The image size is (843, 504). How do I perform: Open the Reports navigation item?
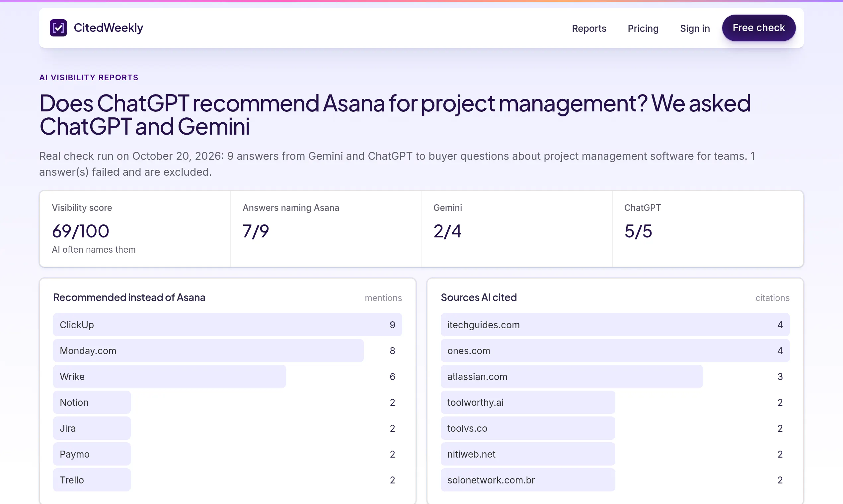click(x=589, y=28)
